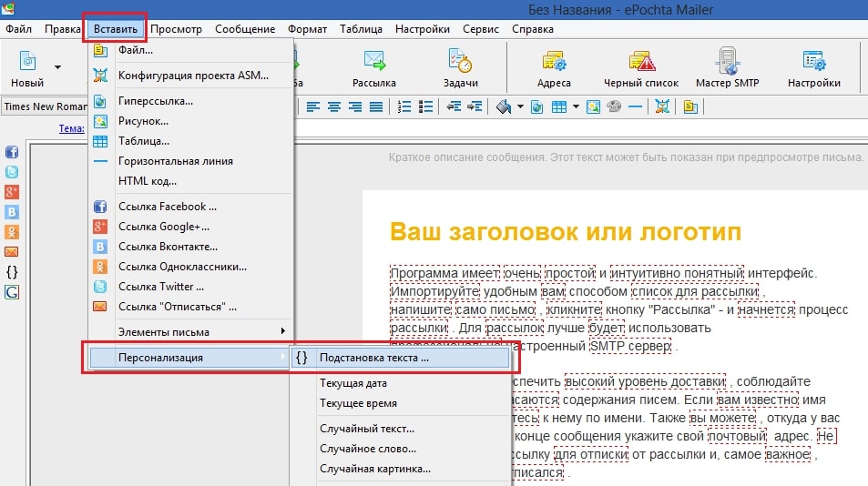Justify text in formatting toolbar
This screenshot has width=868, height=486.
click(x=376, y=106)
